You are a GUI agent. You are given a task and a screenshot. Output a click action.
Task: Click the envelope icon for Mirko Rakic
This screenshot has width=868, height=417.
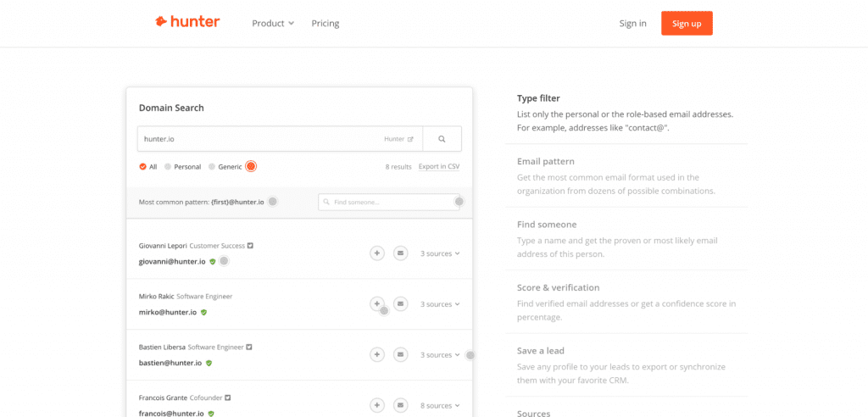[x=401, y=304]
